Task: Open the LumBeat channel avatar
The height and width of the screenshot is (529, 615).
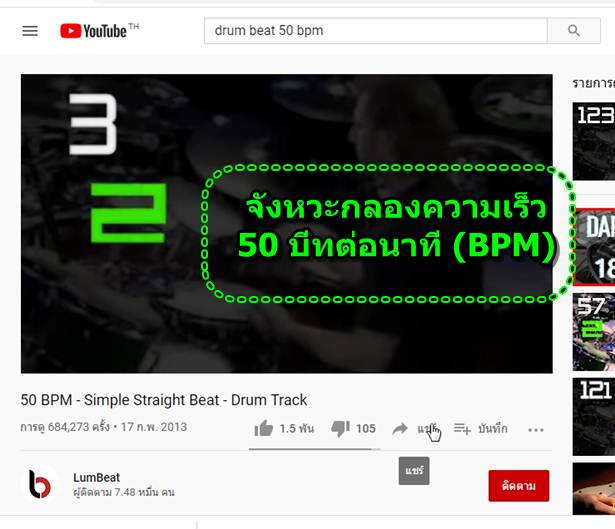Action: (40, 485)
